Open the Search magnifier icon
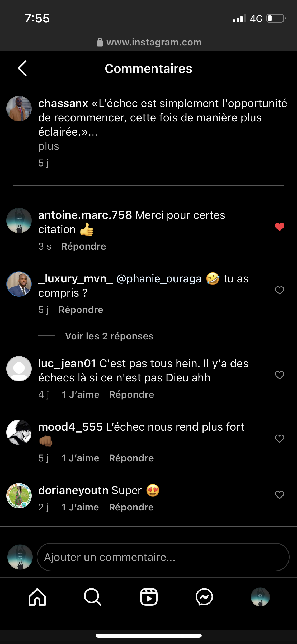Viewport: 297px width, 644px height. pyautogui.click(x=92, y=597)
